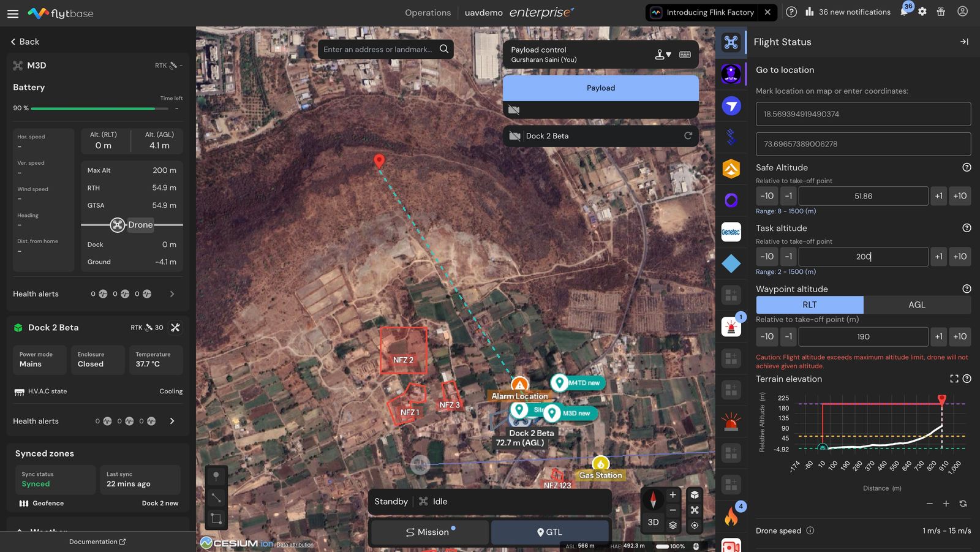Open the Dock 2 Beta maintenance tools icon
Image resolution: width=980 pixels, height=552 pixels.
click(x=175, y=328)
